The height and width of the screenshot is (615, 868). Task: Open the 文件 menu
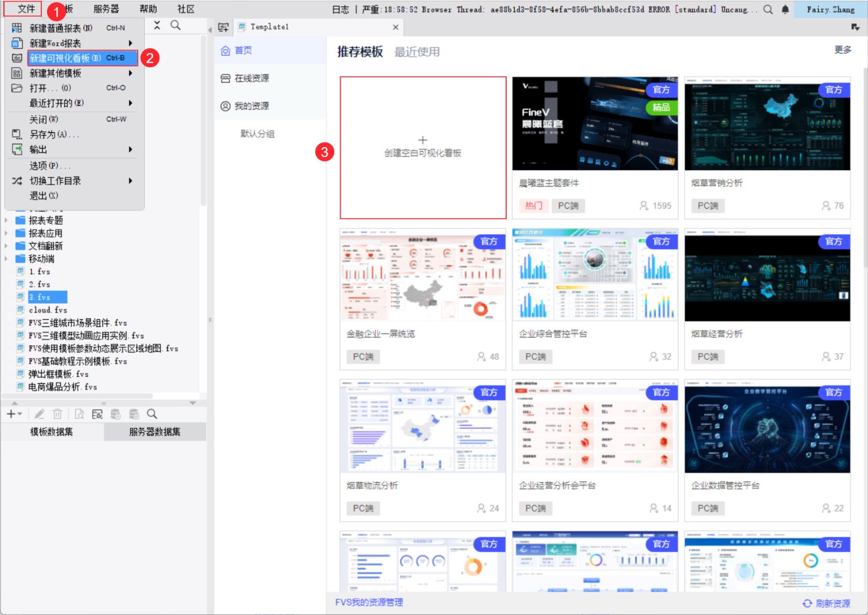25,9
